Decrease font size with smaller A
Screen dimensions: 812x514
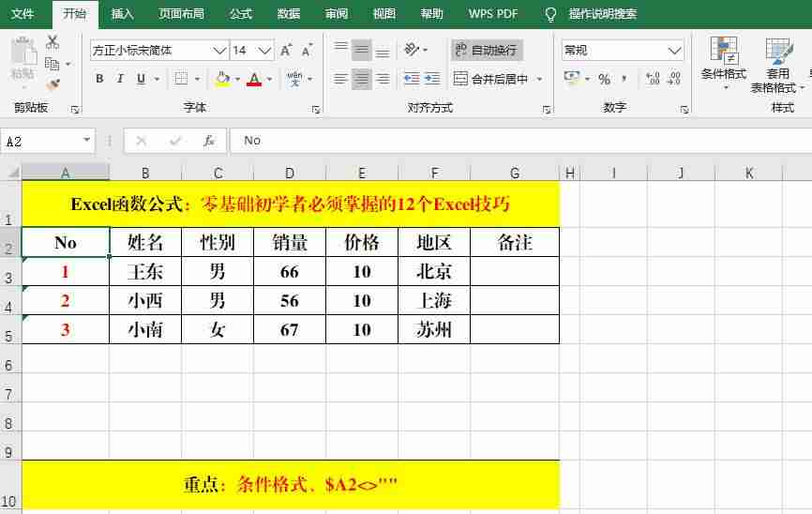[x=307, y=51]
